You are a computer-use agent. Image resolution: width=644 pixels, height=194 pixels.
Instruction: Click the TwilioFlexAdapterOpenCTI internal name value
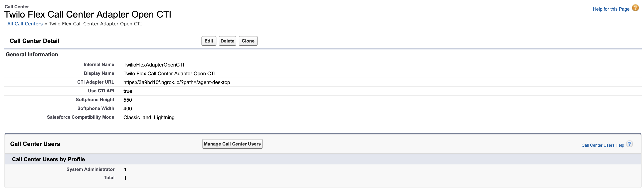[x=154, y=65]
